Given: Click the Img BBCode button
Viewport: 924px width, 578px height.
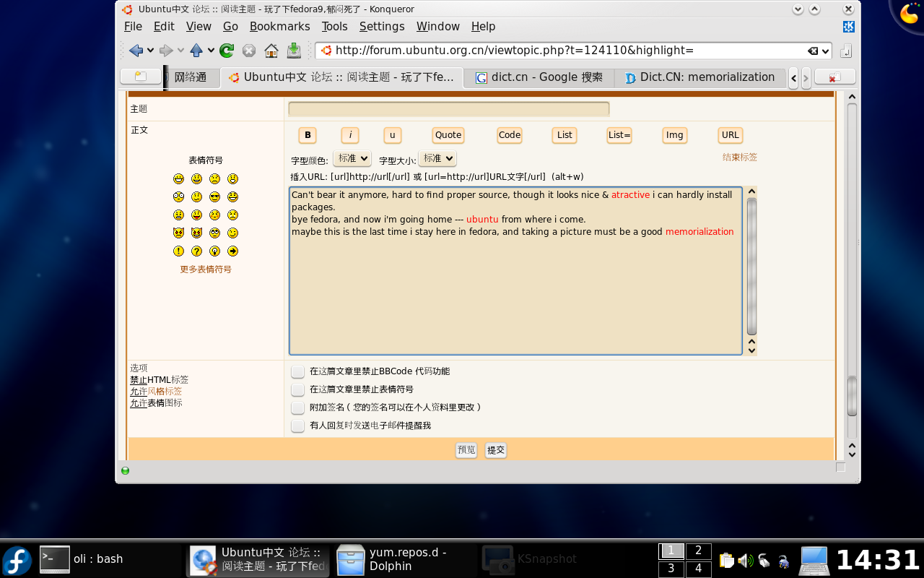Looking at the screenshot, I should tap(674, 135).
